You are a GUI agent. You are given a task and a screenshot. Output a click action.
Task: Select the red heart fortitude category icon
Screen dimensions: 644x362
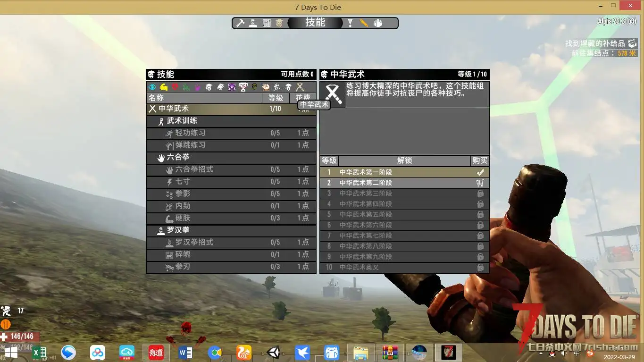(x=175, y=87)
